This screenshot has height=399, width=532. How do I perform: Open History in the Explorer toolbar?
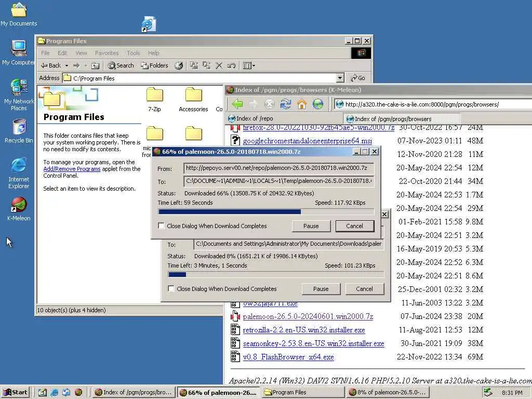pyautogui.click(x=179, y=65)
